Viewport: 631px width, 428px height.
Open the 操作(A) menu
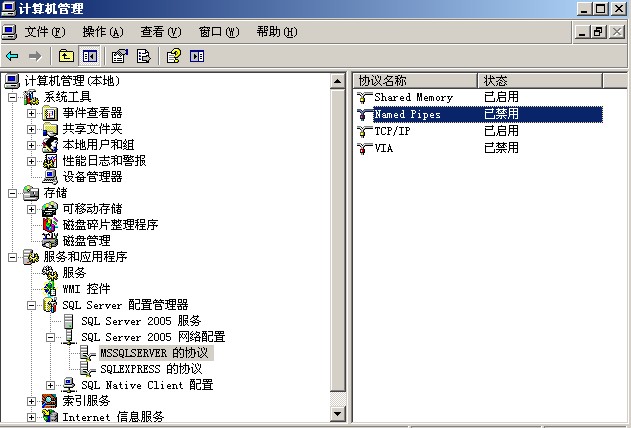pos(103,32)
